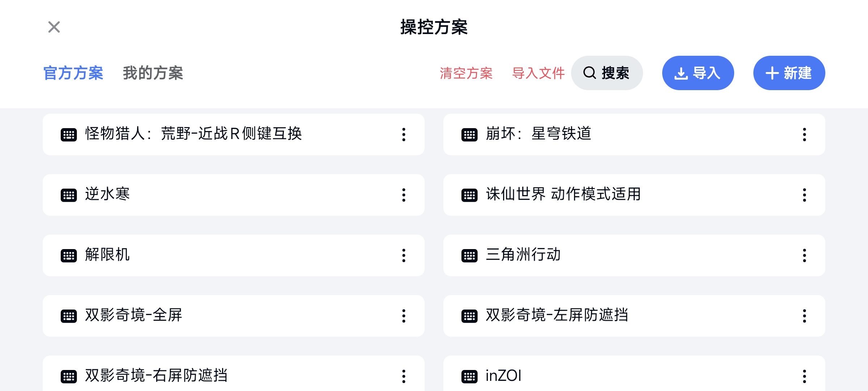Click keyboard icon beside 解限机
868x391 pixels.
[x=69, y=256]
